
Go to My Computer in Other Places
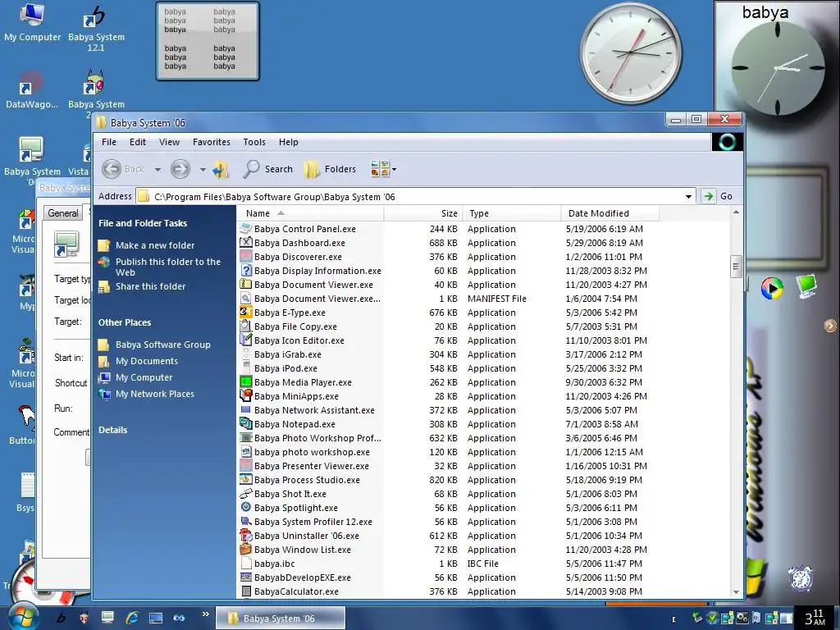coord(144,377)
